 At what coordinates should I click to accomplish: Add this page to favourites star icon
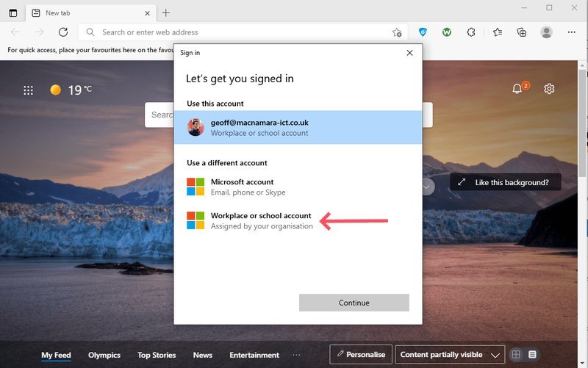click(x=397, y=32)
